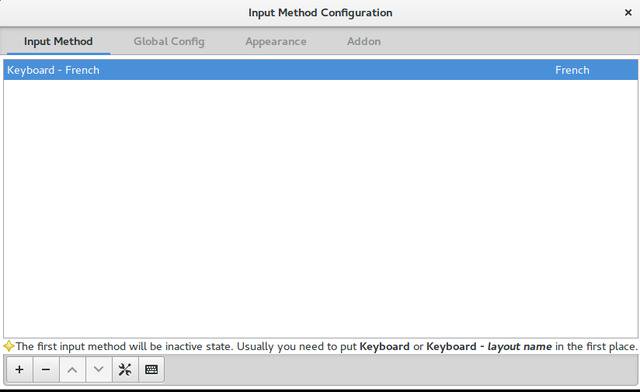This screenshot has height=392, width=640.
Task: Click the empty gray toolbar area beside the keyboard icon
Action: pos(400,370)
